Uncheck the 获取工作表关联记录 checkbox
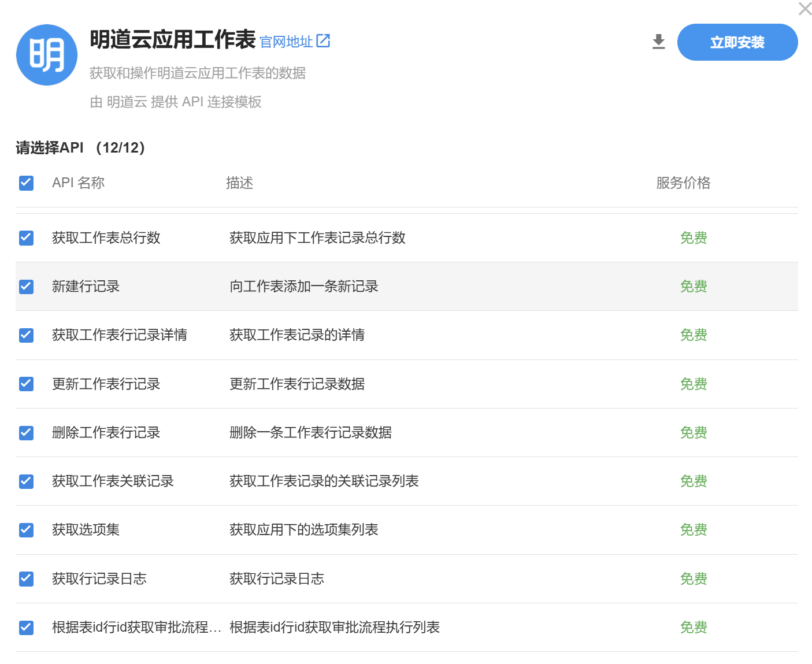 point(27,481)
